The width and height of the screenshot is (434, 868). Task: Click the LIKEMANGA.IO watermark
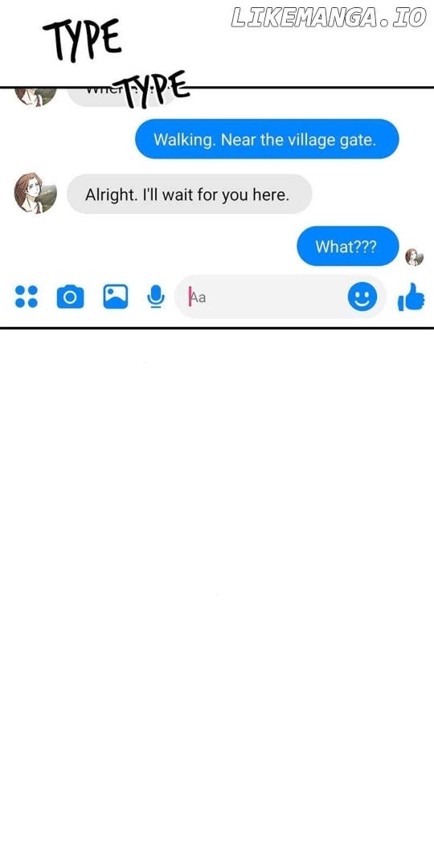(x=329, y=18)
